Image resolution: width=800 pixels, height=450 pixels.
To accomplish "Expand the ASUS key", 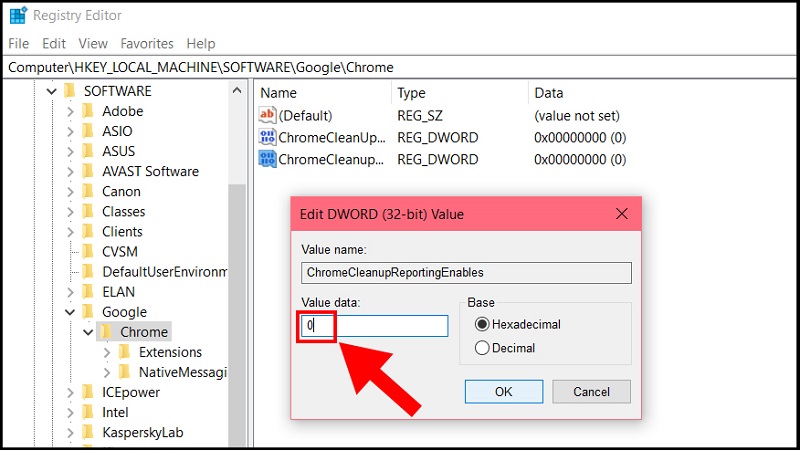I will pyautogui.click(x=70, y=152).
